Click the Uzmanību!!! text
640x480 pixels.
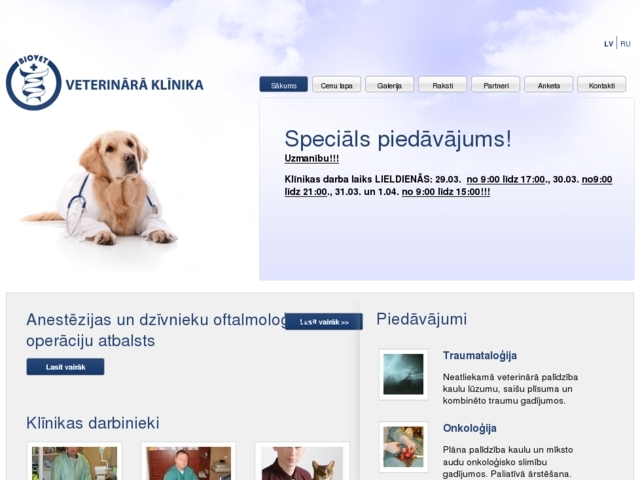point(311,158)
